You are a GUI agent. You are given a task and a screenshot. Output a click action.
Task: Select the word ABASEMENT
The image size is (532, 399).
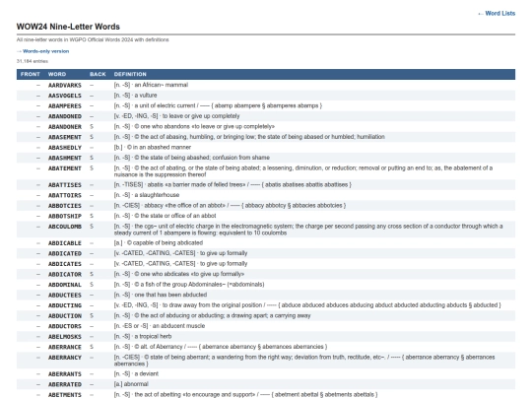tap(65, 137)
